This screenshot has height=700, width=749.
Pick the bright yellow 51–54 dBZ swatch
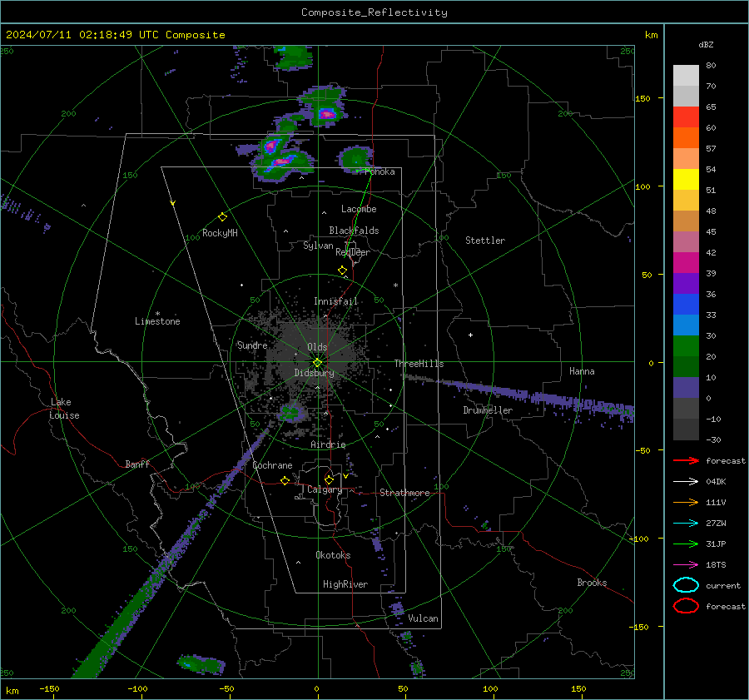point(686,180)
